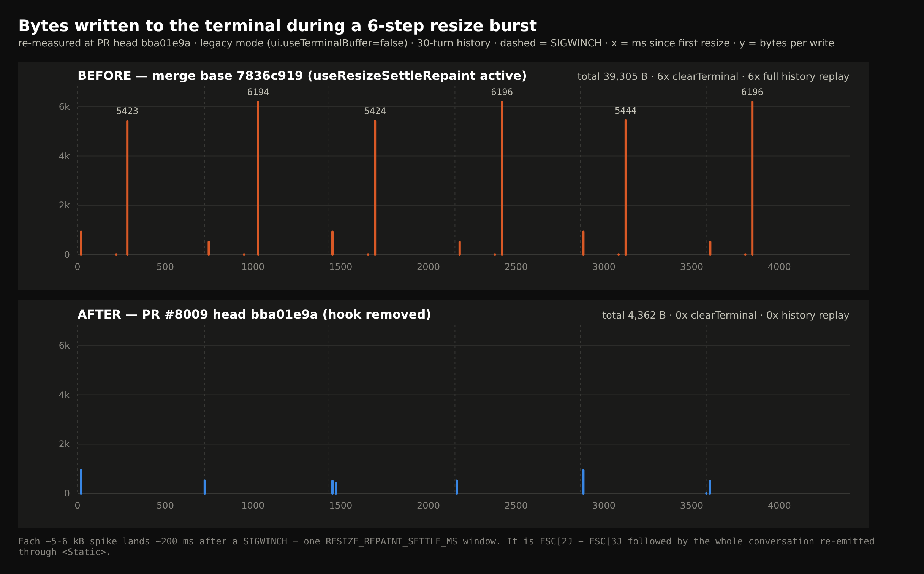Click the blue bar nearest AFTER chart's 3000 tick
The image size is (924, 574).
583,482
